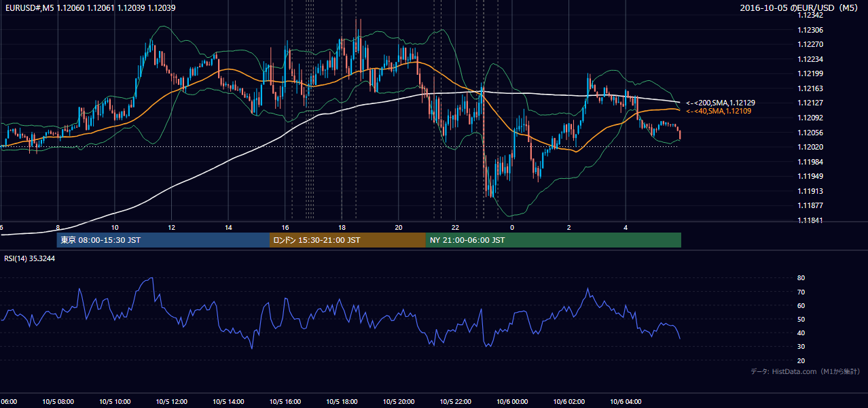Viewport: 868px width, 408px height.
Task: Click RSI scale value 20
Action: pyautogui.click(x=801, y=360)
